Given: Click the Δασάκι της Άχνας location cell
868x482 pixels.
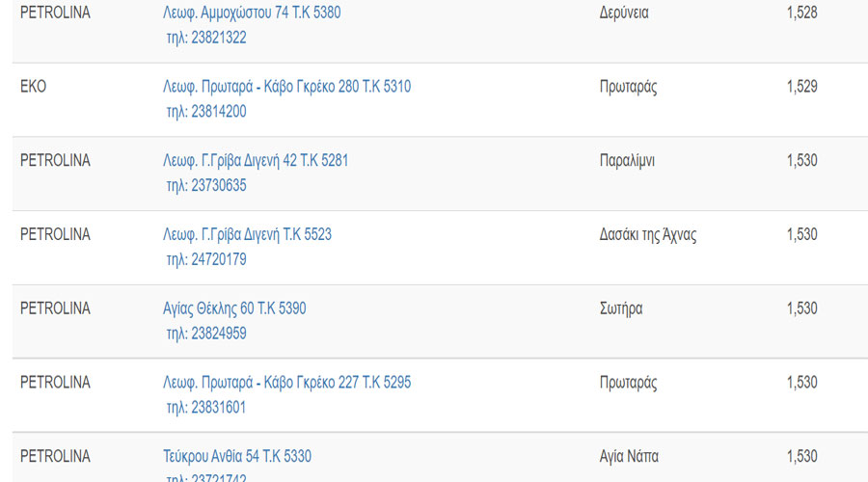Looking at the screenshot, I should (647, 234).
